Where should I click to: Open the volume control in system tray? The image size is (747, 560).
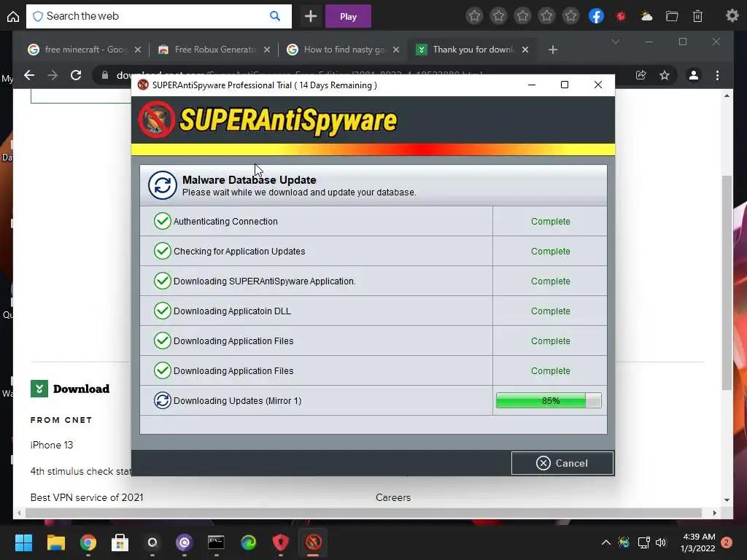click(x=661, y=542)
